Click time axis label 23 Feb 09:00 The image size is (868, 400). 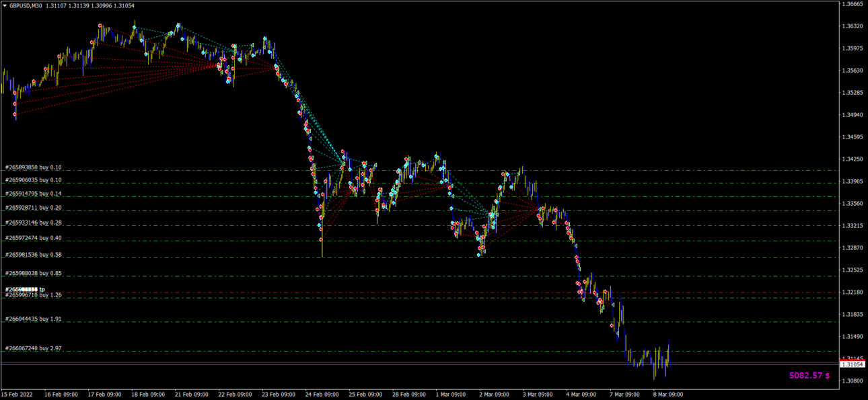(279, 395)
